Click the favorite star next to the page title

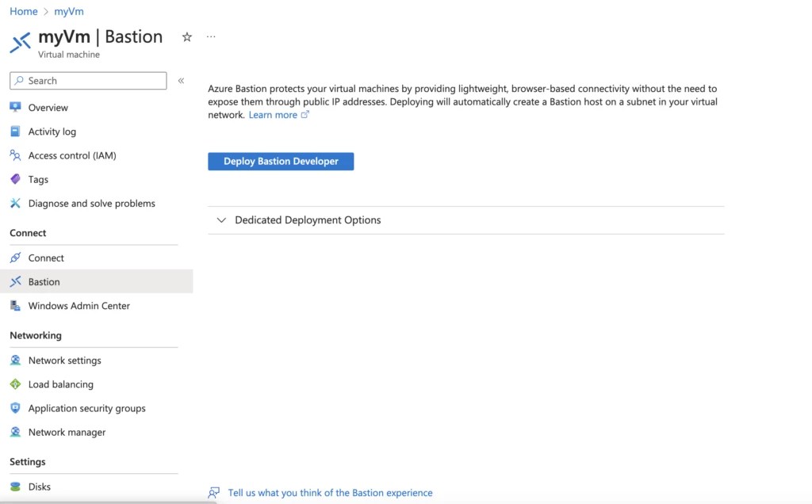click(186, 36)
